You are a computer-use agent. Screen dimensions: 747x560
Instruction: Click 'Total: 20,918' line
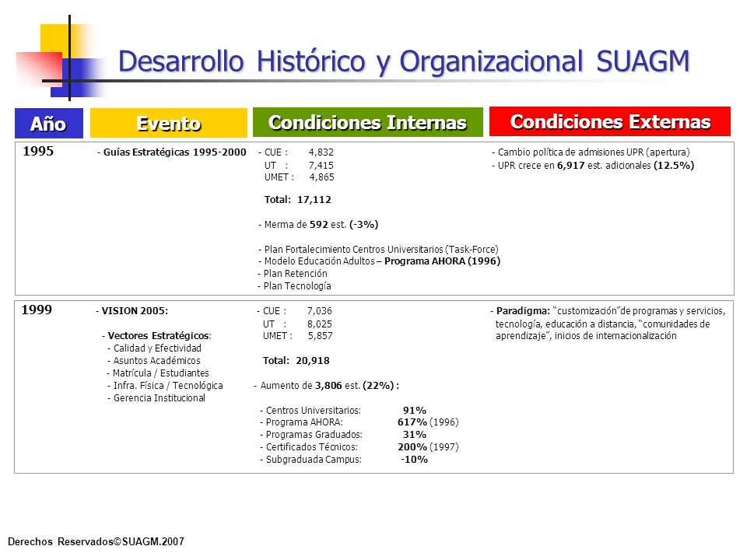click(x=296, y=360)
